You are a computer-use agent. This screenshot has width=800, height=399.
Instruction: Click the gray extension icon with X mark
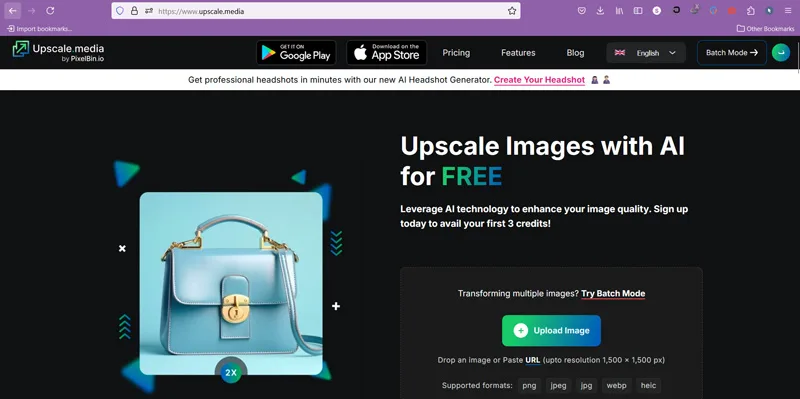695,10
